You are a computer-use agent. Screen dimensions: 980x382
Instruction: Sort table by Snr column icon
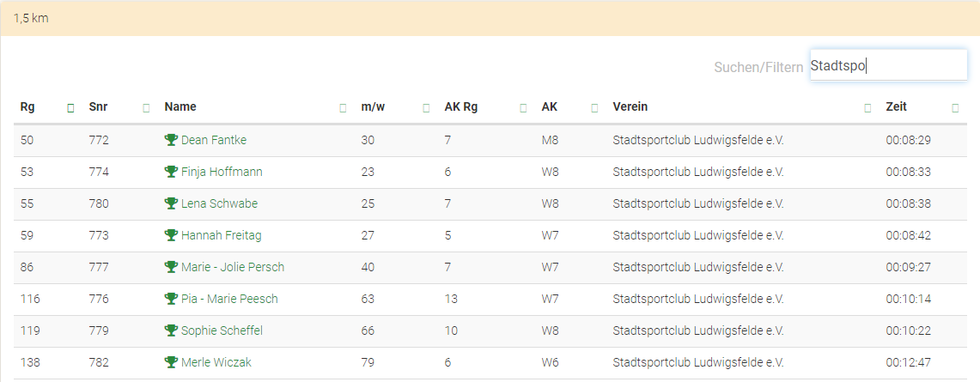[x=146, y=108]
